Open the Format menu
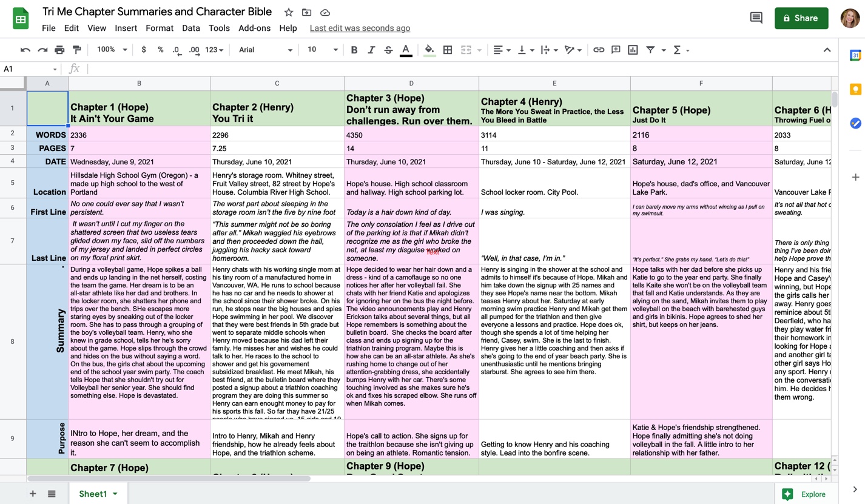Image resolution: width=865 pixels, height=504 pixels. click(x=160, y=28)
